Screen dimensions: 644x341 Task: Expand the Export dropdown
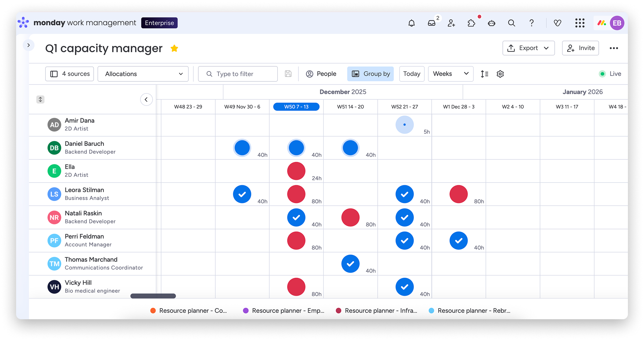(x=528, y=48)
